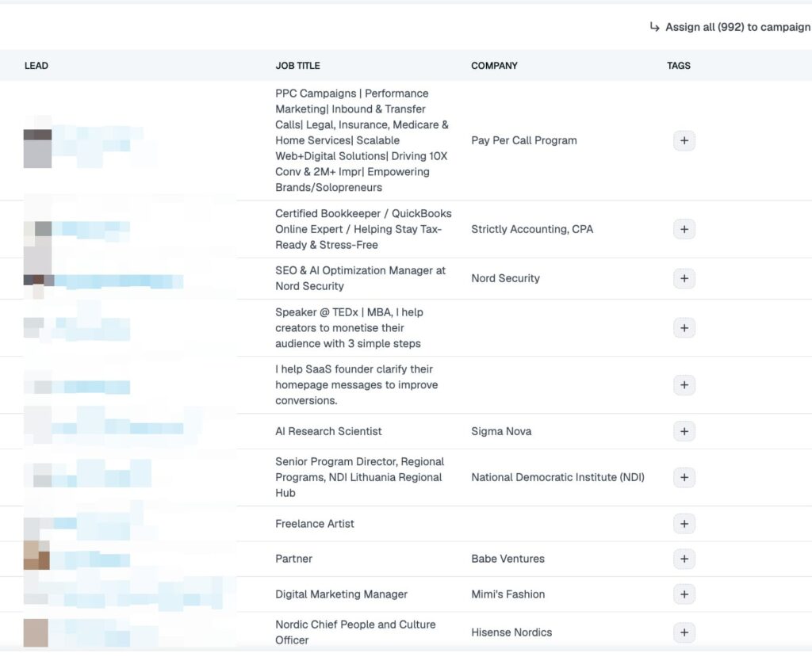Open blurred lead name in Mimi's Fashion row
The height and width of the screenshot is (657, 812).
(x=137, y=600)
